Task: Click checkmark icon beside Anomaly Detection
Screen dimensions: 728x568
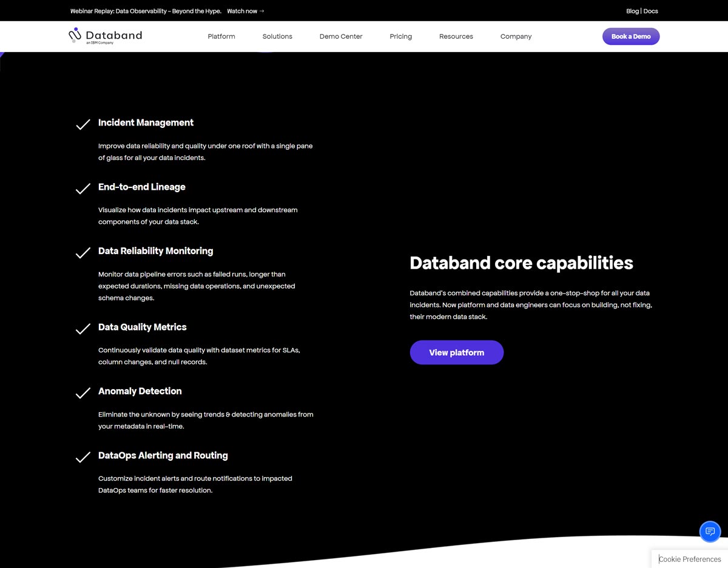Action: [x=83, y=393]
